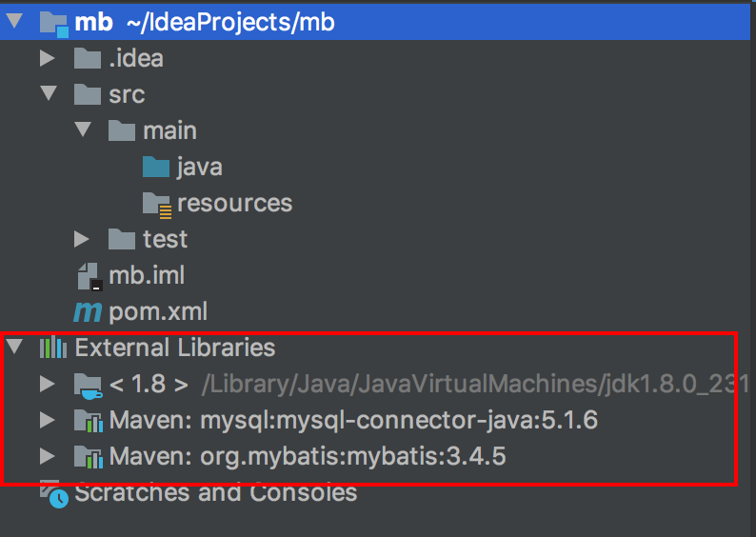
Task: Expand the .idea folder arrow
Action: coord(48,59)
